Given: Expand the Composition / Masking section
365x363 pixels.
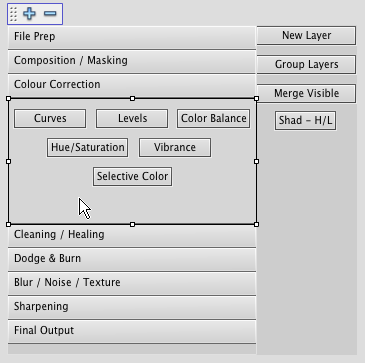Looking at the screenshot, I should (x=132, y=61).
